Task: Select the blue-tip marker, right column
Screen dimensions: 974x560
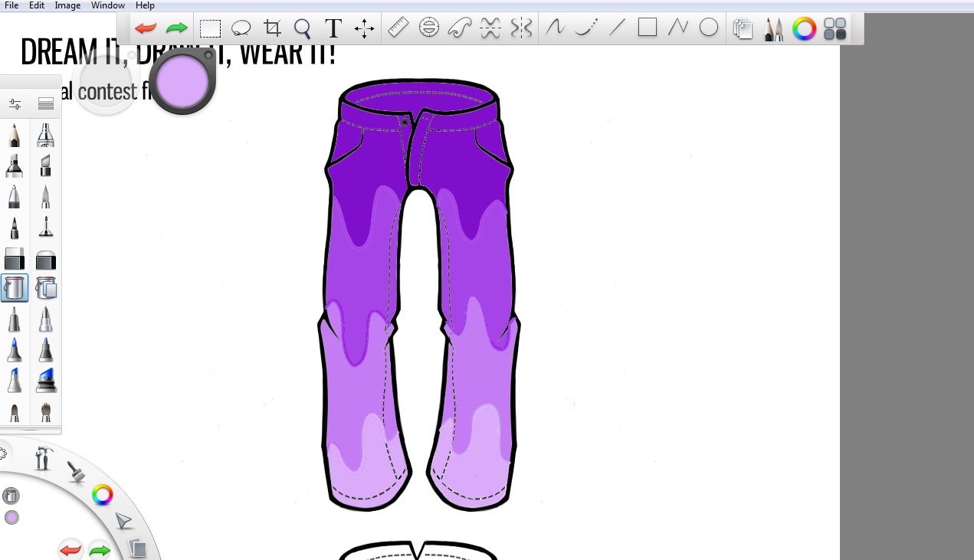Action: [x=46, y=350]
